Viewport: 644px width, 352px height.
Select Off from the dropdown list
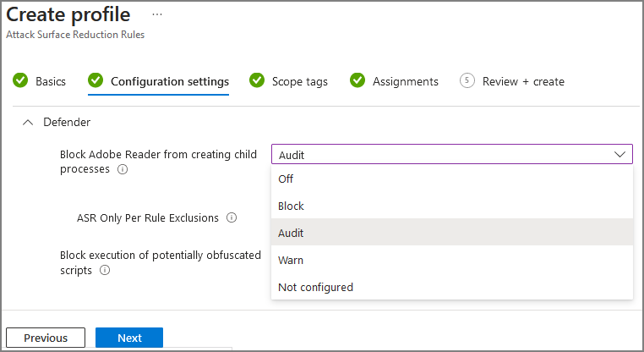pyautogui.click(x=286, y=179)
